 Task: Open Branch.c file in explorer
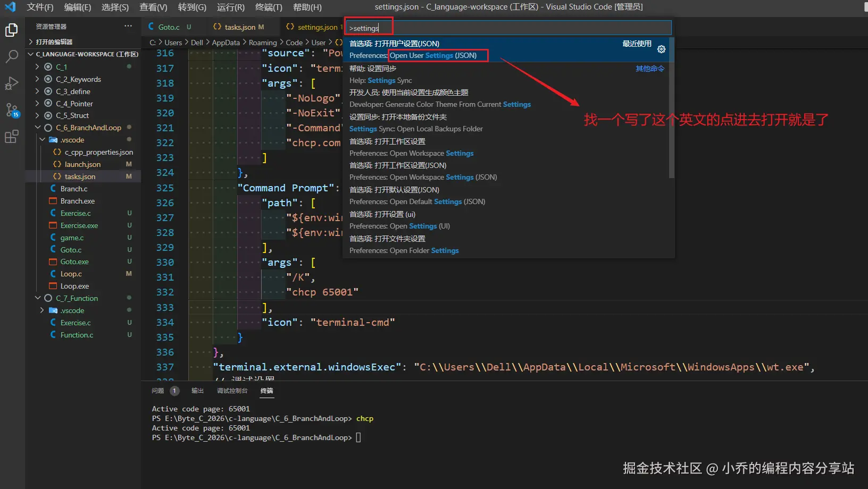pos(74,189)
